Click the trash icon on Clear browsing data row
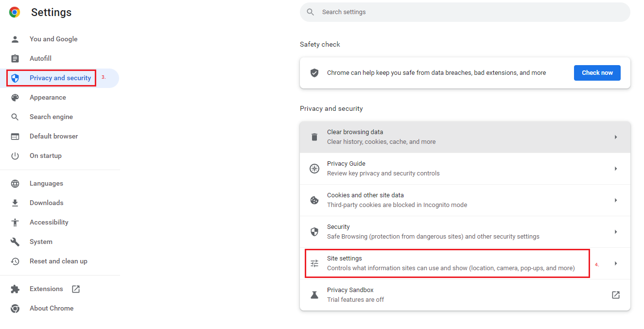The width and height of the screenshot is (644, 329). coord(314,137)
